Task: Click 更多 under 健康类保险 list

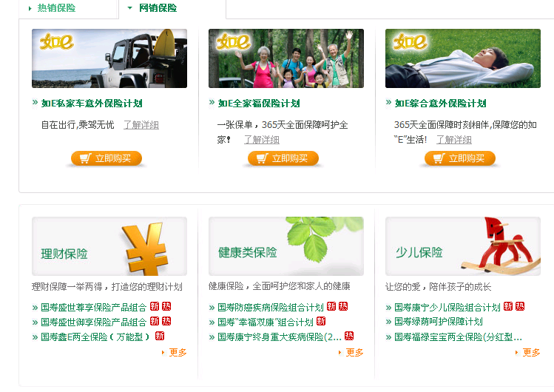Action: [x=354, y=353]
